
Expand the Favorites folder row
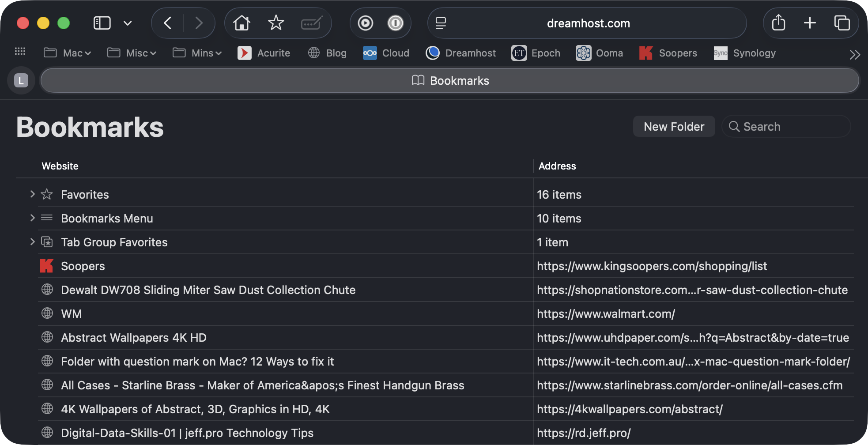pyautogui.click(x=32, y=194)
